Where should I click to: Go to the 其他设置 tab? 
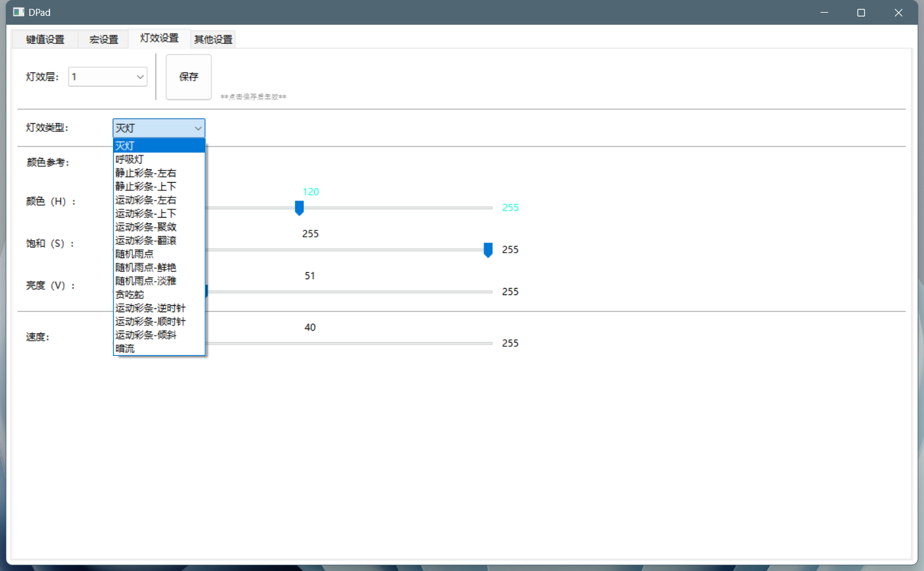213,39
